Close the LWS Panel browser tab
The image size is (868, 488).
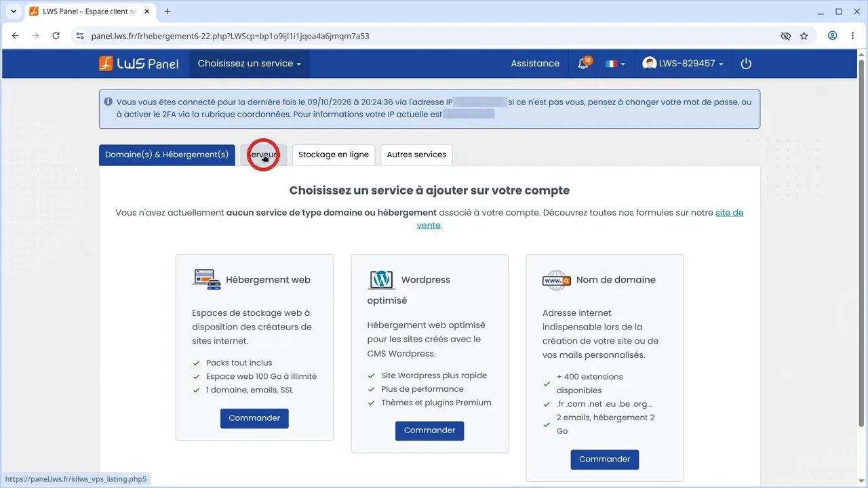(x=147, y=12)
